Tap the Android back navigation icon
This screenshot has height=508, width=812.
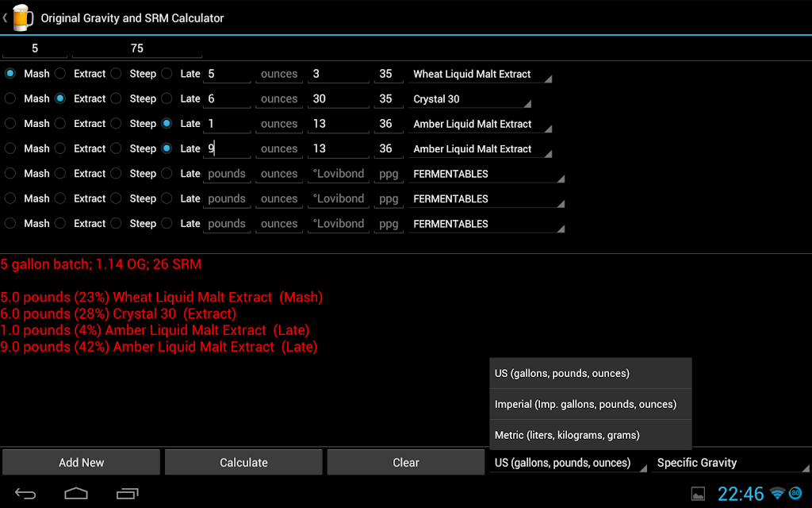25,494
